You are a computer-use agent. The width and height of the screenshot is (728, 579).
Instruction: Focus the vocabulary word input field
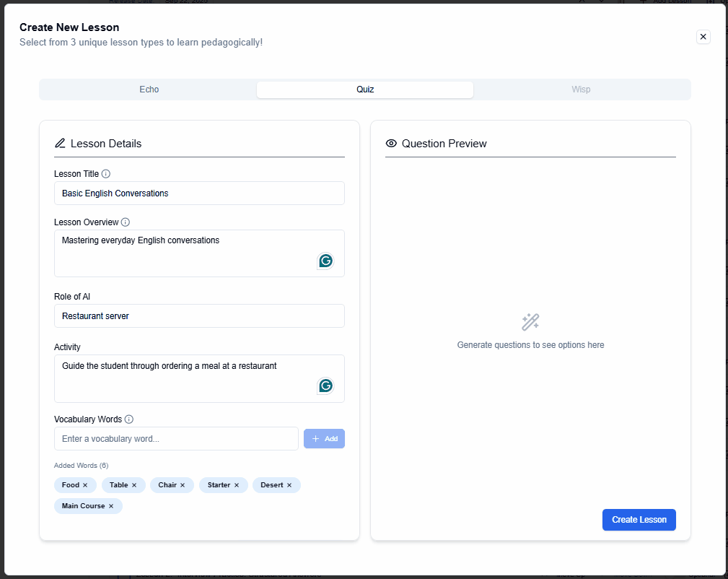pyautogui.click(x=176, y=439)
